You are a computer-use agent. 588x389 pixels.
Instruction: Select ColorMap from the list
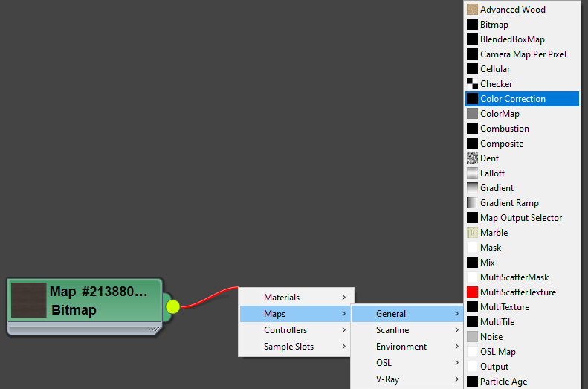click(x=522, y=114)
